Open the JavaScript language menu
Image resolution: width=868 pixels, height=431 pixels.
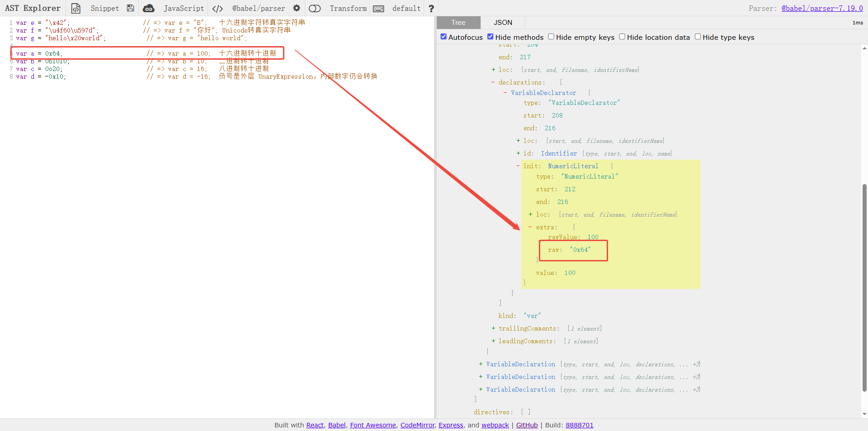(184, 8)
